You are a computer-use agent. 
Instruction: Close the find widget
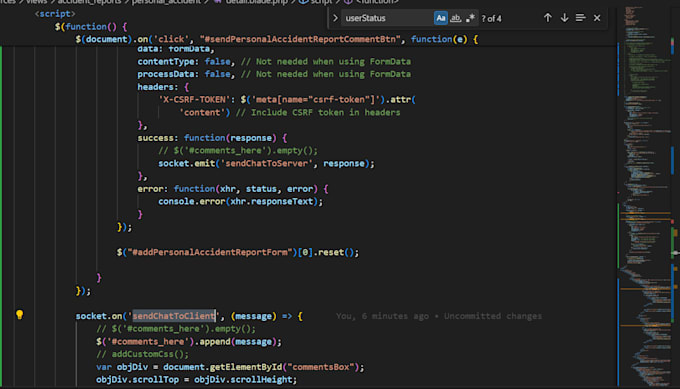597,18
